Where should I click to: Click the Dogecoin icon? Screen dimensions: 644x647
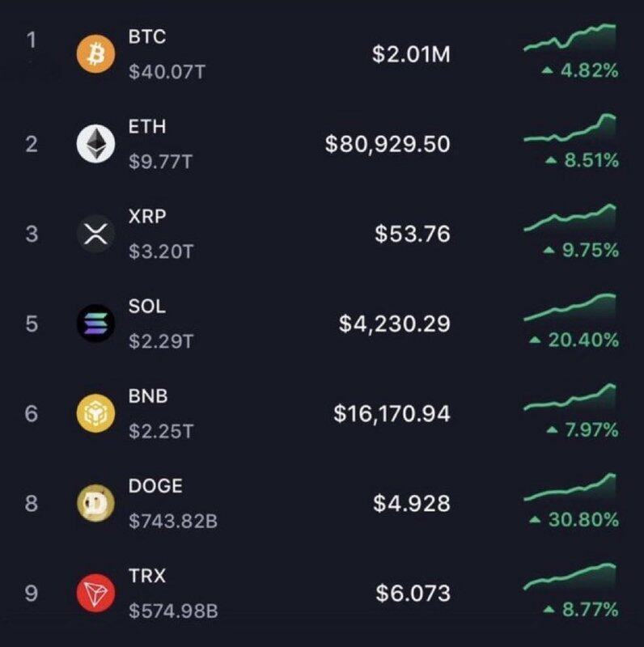(x=95, y=505)
